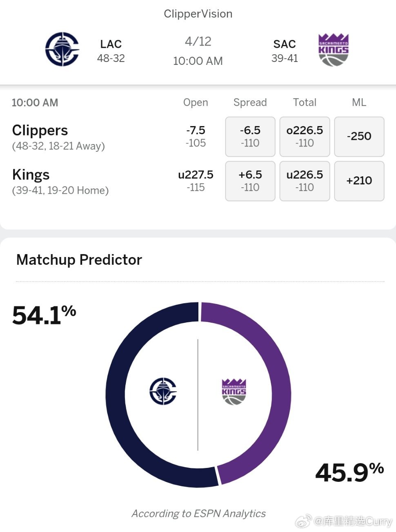This screenshot has width=396, height=532.
Task: Open the LAC team abbreviation link
Action: [111, 44]
